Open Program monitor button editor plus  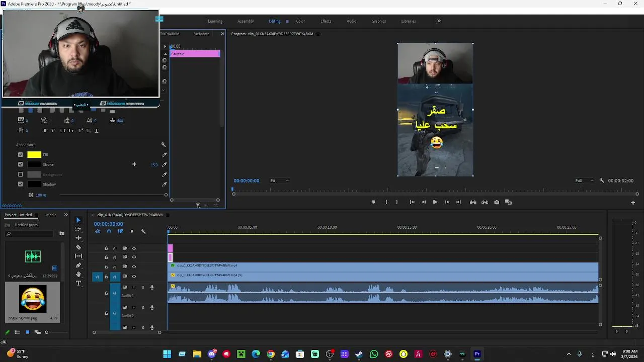coord(633,203)
